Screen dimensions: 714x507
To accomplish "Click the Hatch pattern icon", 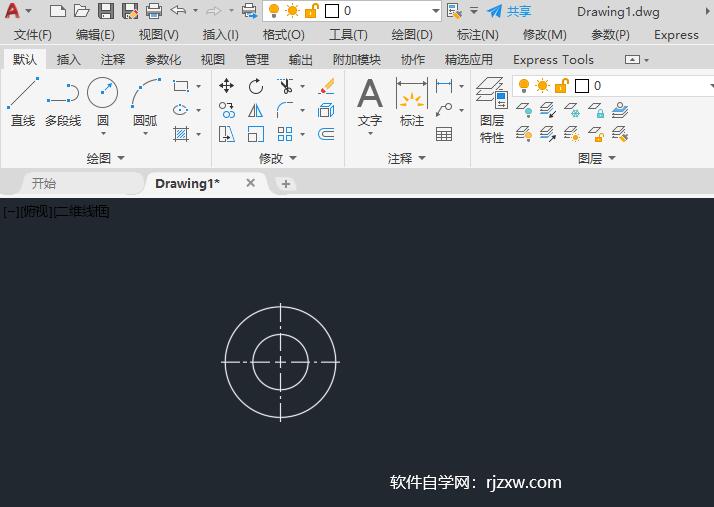I will 181,134.
